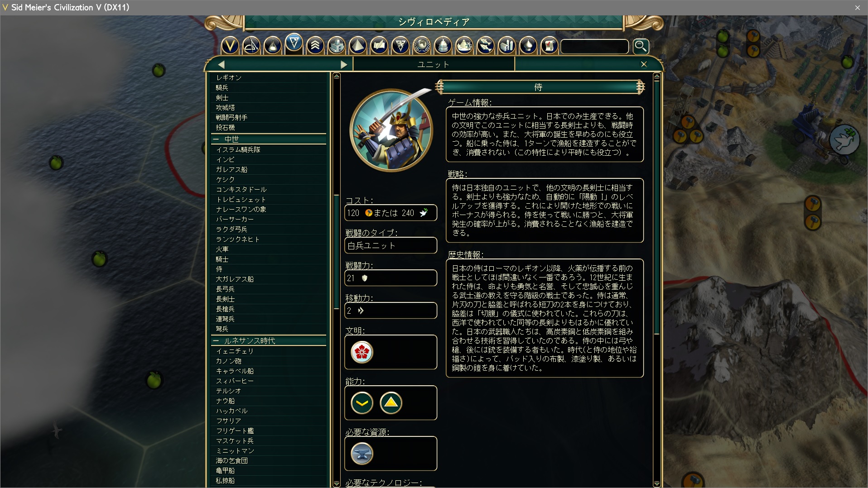Click the Japan civilization emblem icon
Viewport: 868px width, 488px height.
(362, 352)
